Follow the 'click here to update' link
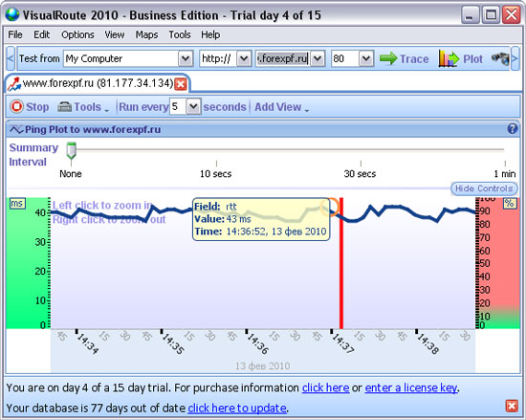 pyautogui.click(x=237, y=408)
